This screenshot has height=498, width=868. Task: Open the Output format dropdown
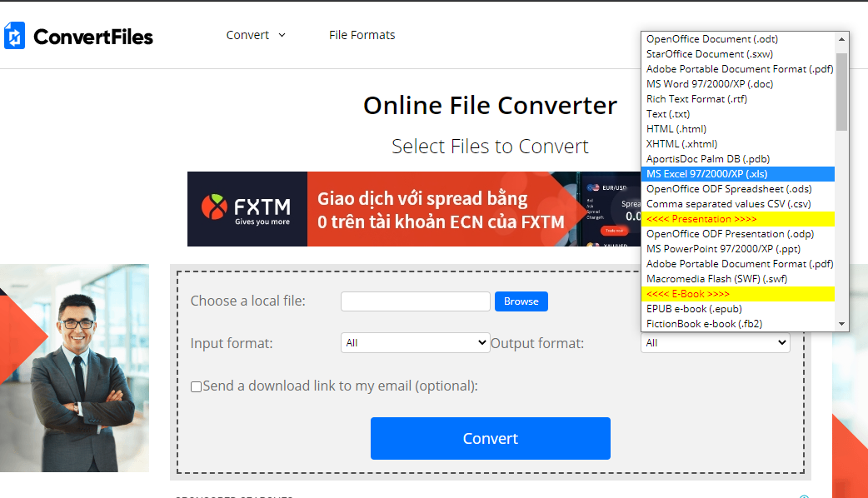pos(716,343)
